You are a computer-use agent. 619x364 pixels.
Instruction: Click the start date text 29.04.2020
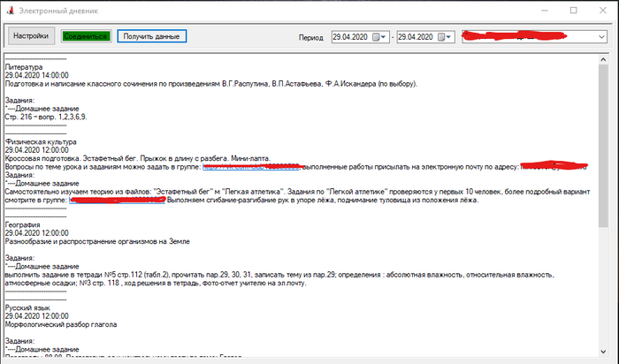352,37
